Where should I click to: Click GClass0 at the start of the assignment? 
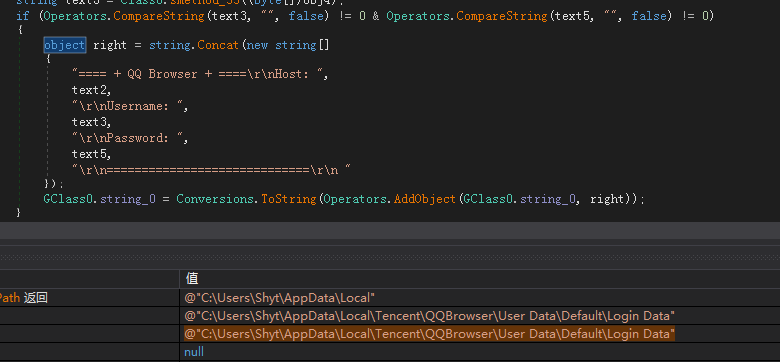tap(68, 199)
